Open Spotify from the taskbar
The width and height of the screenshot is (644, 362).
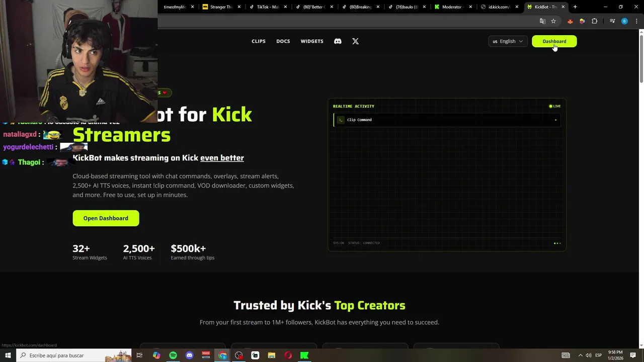click(x=173, y=355)
